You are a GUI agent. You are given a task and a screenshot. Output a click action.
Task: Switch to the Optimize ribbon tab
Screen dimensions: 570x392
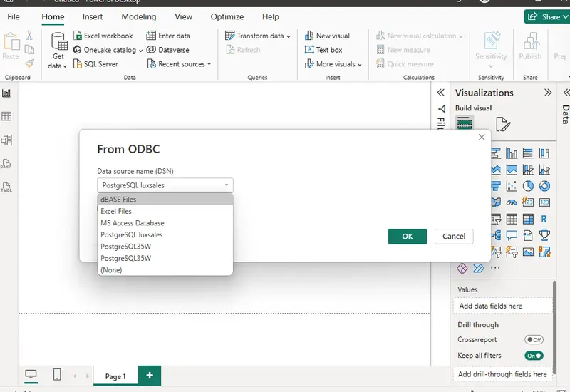coord(227,16)
